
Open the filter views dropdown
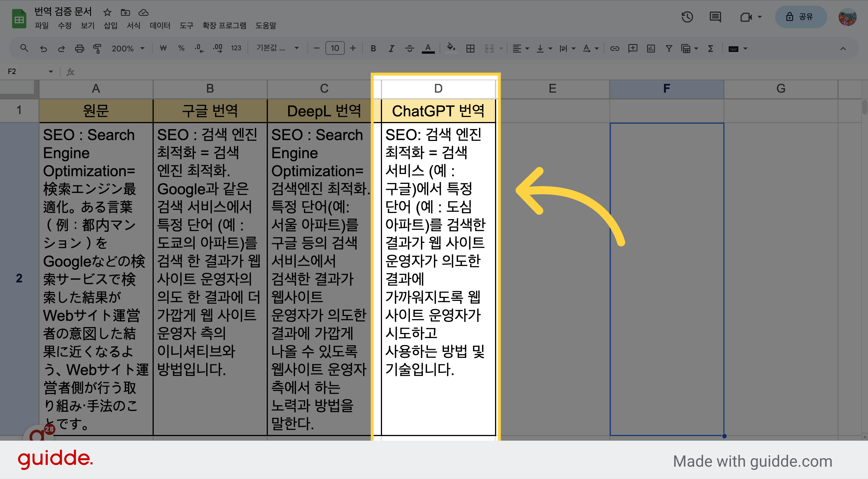click(x=689, y=49)
